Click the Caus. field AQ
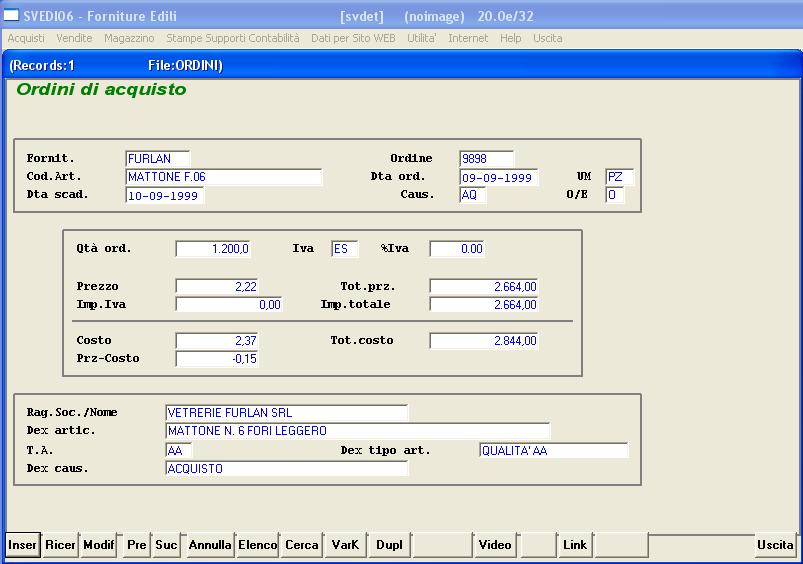 473,195
